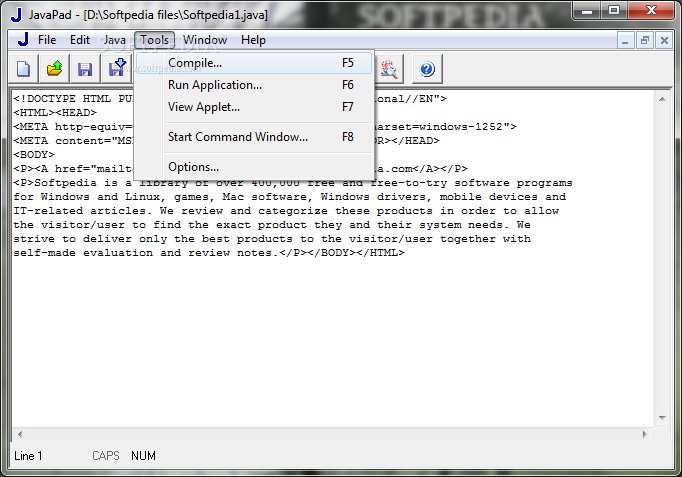
Task: Click vertical scrollbar up arrow
Action: click(x=662, y=99)
